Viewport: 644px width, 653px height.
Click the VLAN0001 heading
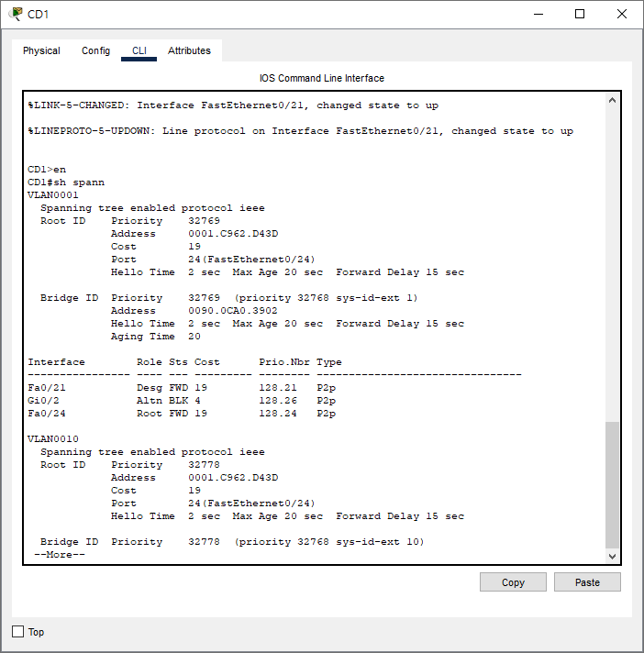pos(53,195)
